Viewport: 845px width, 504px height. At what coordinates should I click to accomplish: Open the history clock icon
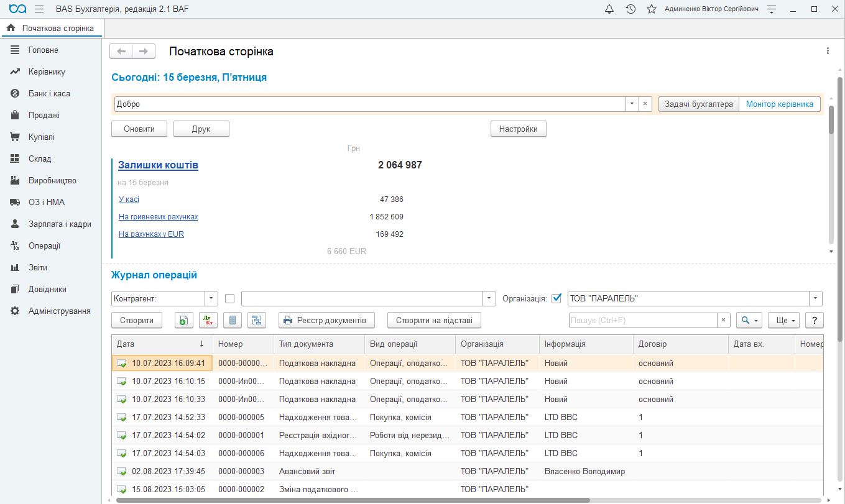[x=630, y=9]
